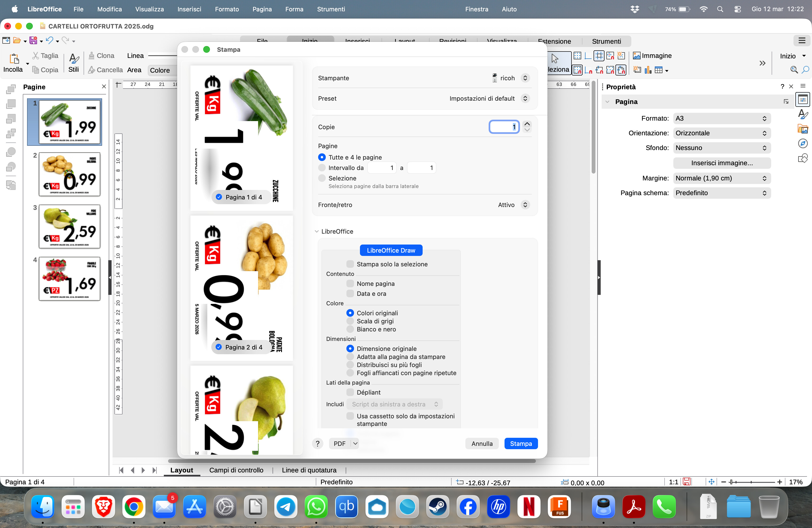Switch to the Campi di controllo tab
The width and height of the screenshot is (812, 528).
point(236,470)
